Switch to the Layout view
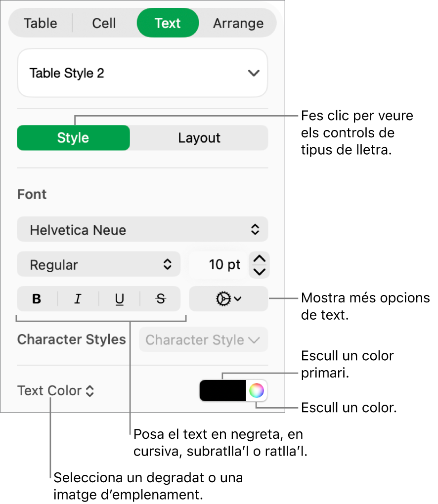The width and height of the screenshot is (438, 504). (x=199, y=138)
